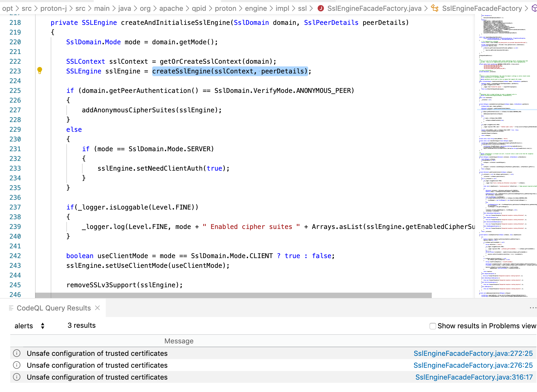This screenshot has width=537, height=392.
Task: Click the Message column header
Action: click(179, 341)
